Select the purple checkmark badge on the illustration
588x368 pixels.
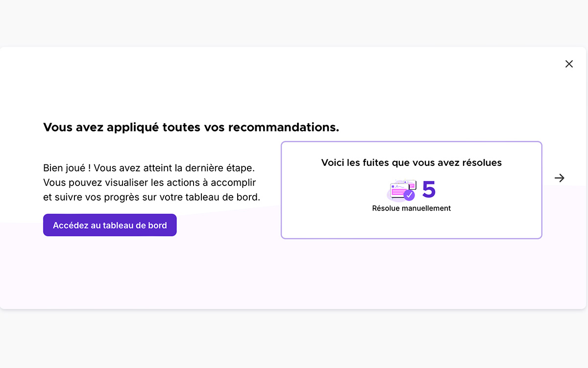pos(408,195)
